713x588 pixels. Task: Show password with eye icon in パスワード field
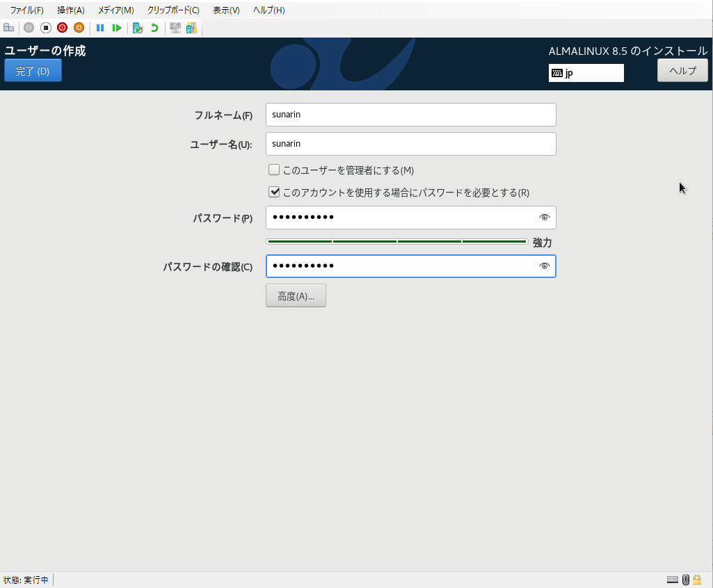(544, 218)
